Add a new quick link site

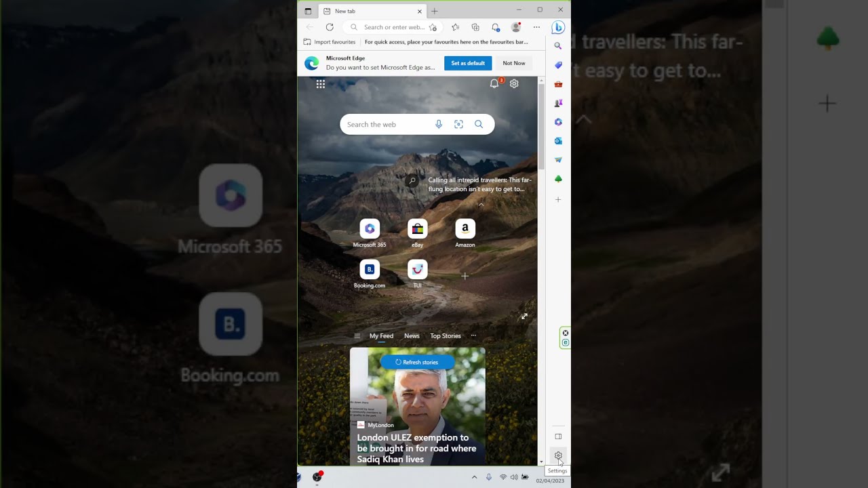[465, 276]
